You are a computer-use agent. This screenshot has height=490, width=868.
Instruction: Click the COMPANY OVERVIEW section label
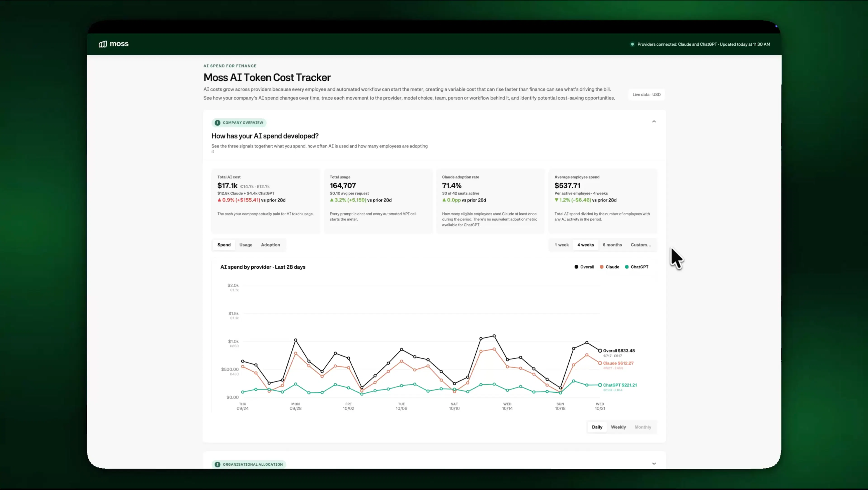pyautogui.click(x=243, y=123)
